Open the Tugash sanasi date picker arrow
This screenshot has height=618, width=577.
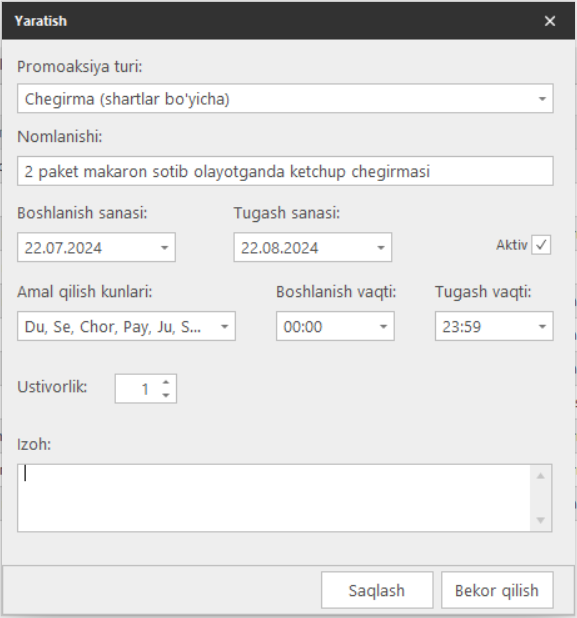tap(381, 248)
